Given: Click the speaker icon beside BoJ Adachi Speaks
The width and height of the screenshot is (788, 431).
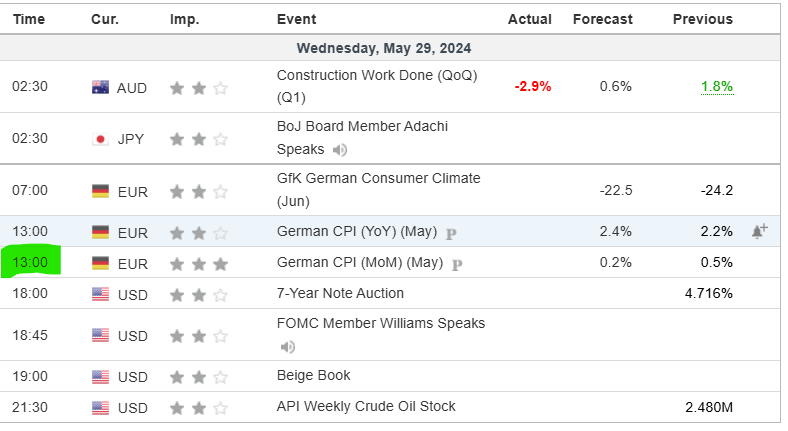Looking at the screenshot, I should pyautogui.click(x=340, y=150).
